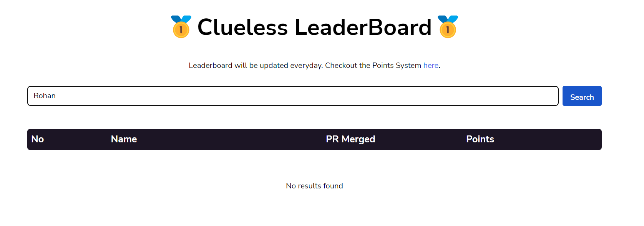The image size is (644, 226).
Task: Click the dark table header bar
Action: [x=314, y=139]
